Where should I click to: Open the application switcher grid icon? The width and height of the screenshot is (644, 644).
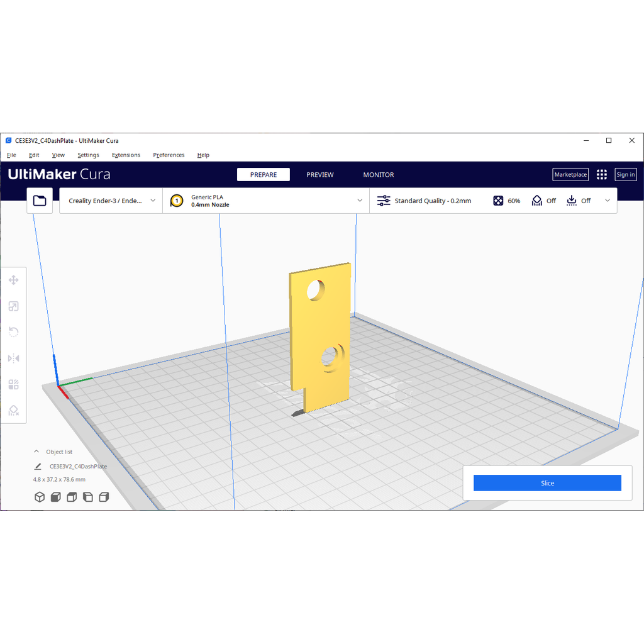[602, 175]
